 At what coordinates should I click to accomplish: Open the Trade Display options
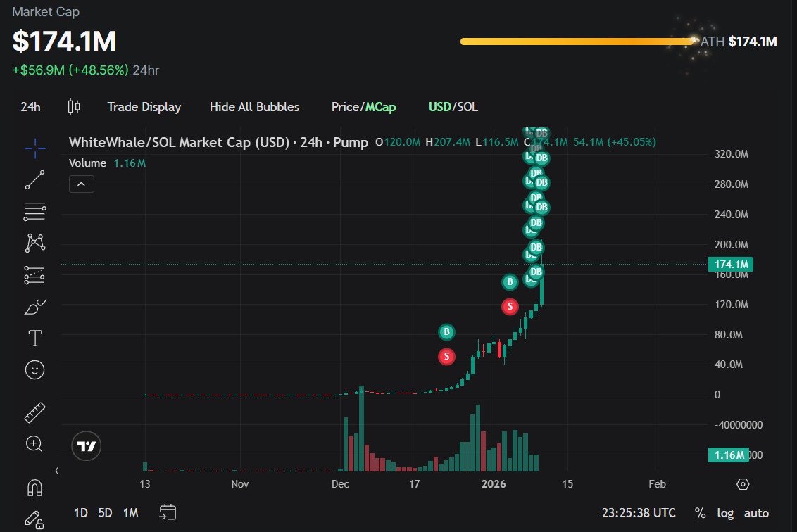pyautogui.click(x=144, y=107)
